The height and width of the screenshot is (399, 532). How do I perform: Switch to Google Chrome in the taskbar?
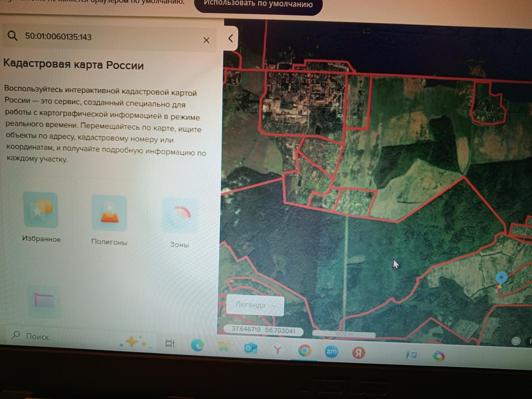click(x=305, y=351)
